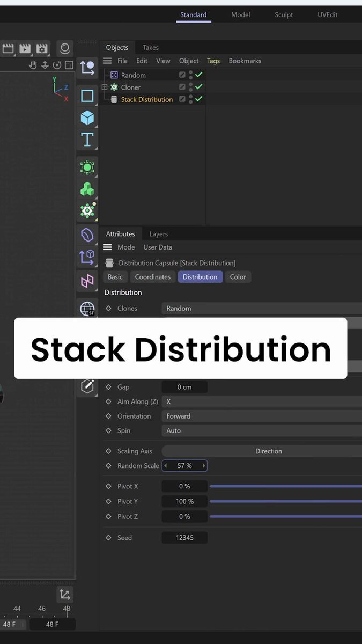Click the Clones keyframe diamond
Screen dimensions: 362x644
pyautogui.click(x=108, y=309)
